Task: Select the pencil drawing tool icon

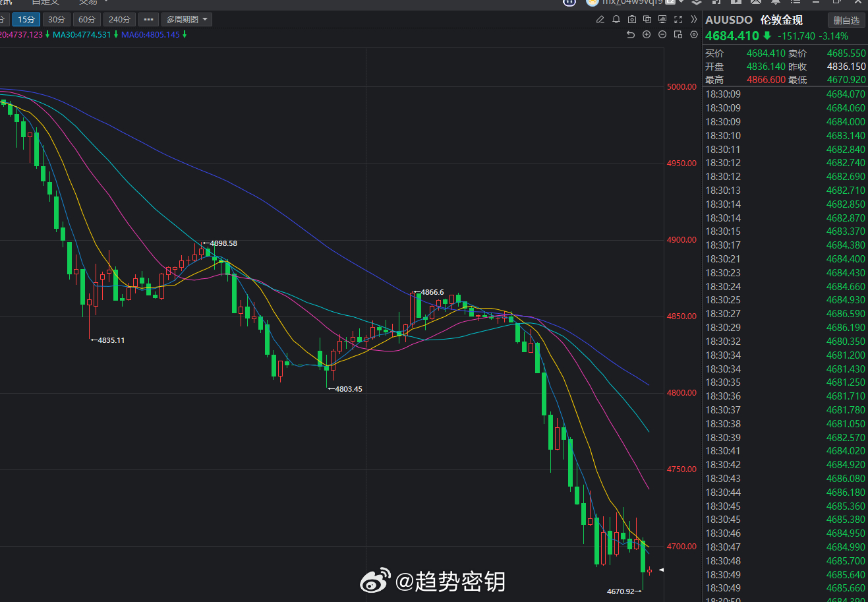Action: coord(600,20)
